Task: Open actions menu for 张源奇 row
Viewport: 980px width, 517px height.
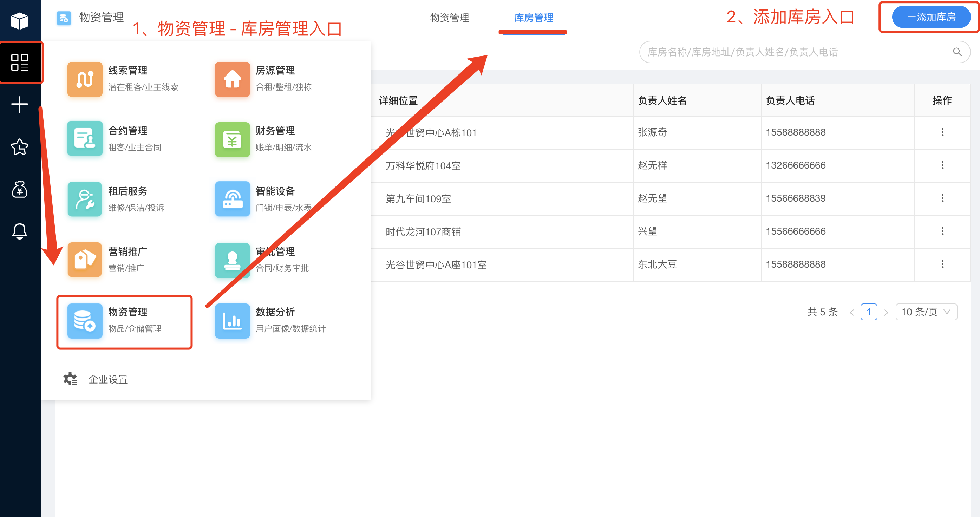Action: click(942, 132)
